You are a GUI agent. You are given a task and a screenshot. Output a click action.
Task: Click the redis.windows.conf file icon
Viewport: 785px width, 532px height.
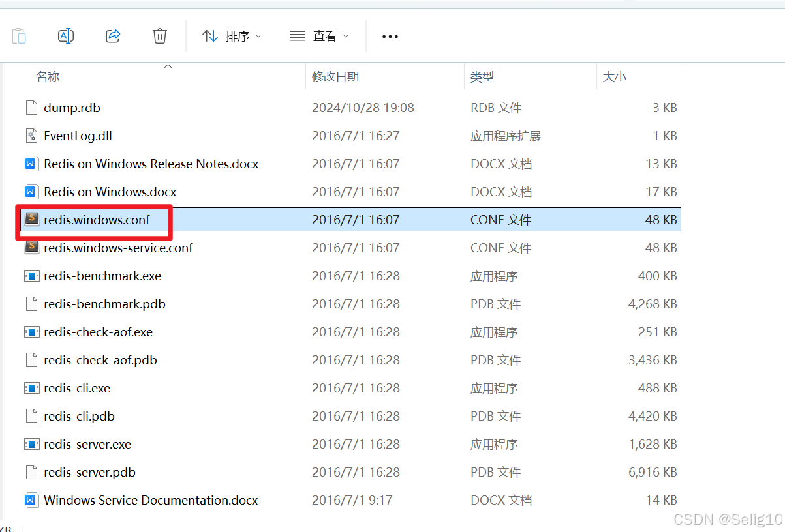coord(31,220)
